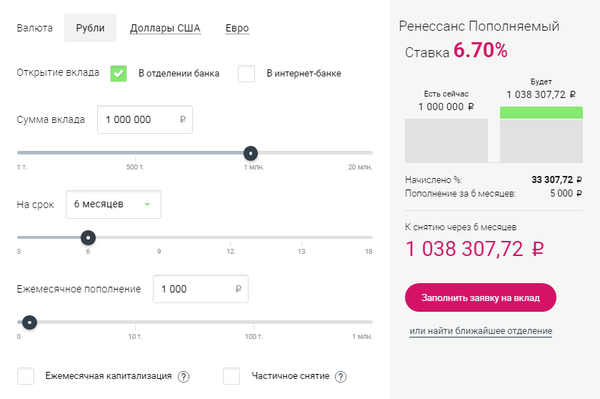Screen dimensions: 600x399
Task: Switch currency to Евро
Action: [237, 28]
